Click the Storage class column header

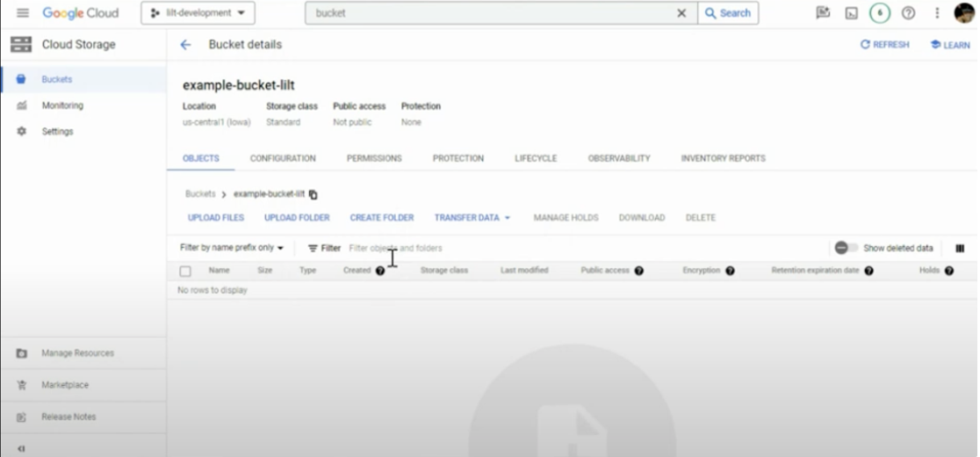click(x=443, y=271)
